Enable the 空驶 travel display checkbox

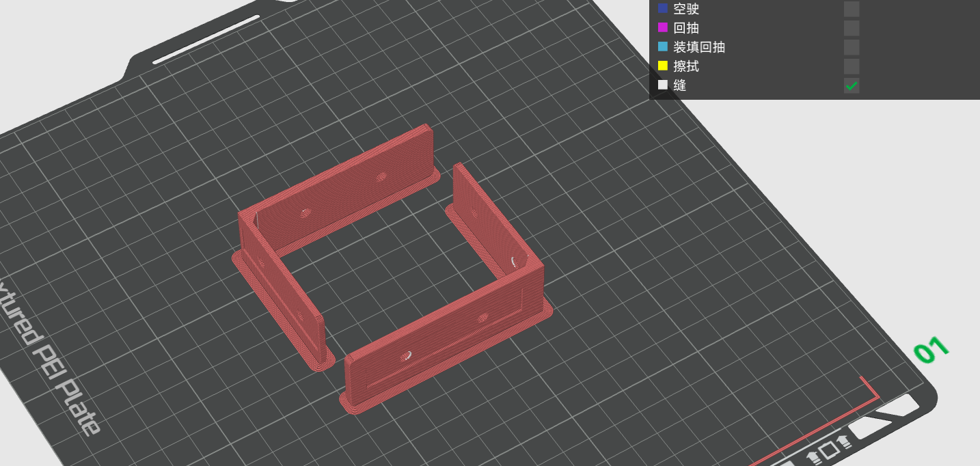click(x=852, y=9)
